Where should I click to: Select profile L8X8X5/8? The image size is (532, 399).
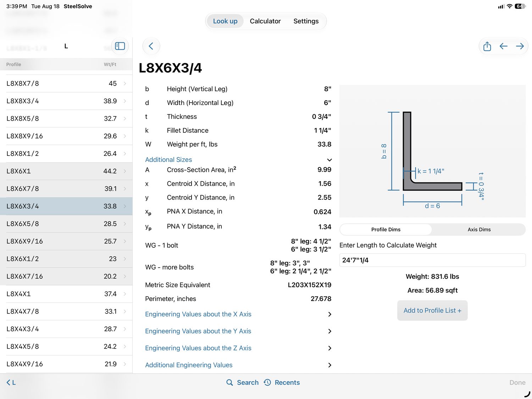click(66, 119)
